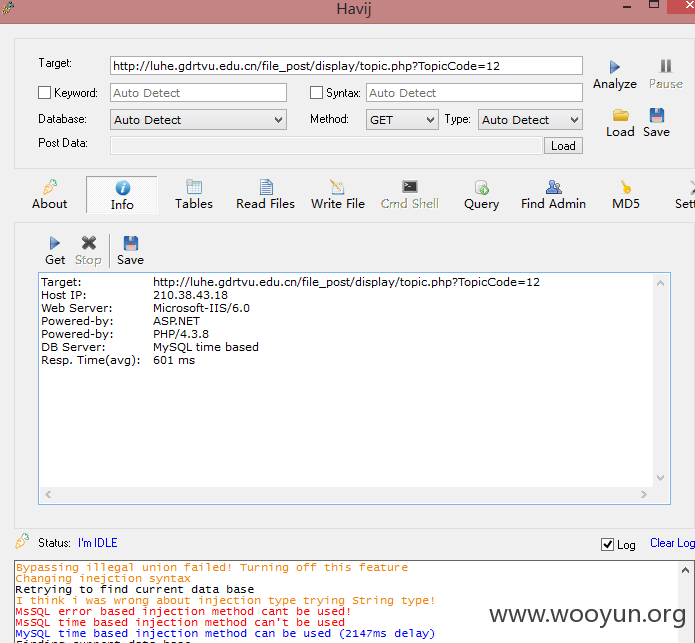Open the Read Files tool

point(266,195)
